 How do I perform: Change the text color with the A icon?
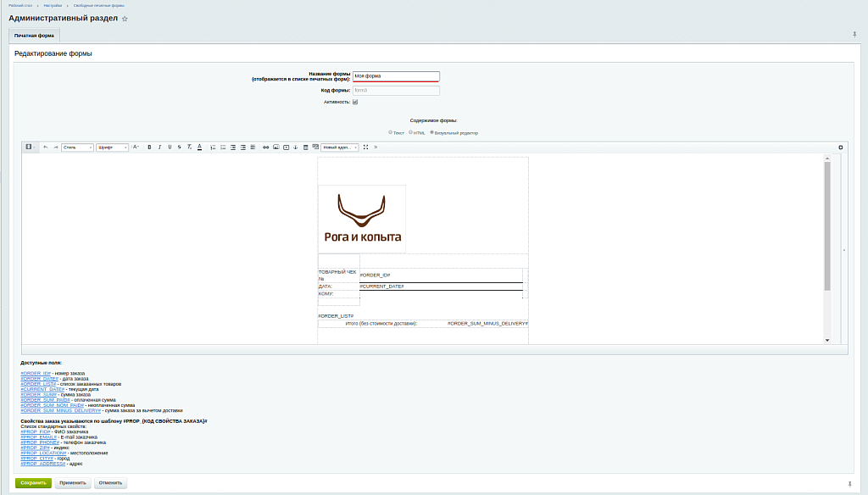pos(199,147)
